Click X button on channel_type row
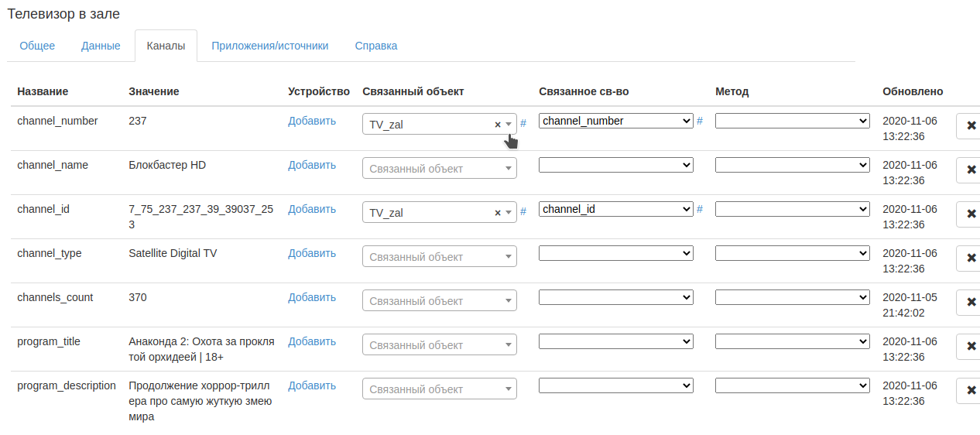The height and width of the screenshot is (435, 980). (971, 259)
